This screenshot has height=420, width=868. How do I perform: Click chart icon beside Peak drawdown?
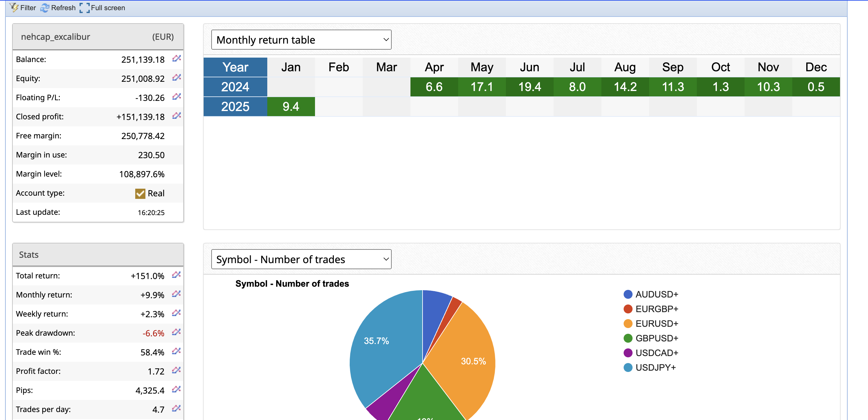tap(176, 332)
